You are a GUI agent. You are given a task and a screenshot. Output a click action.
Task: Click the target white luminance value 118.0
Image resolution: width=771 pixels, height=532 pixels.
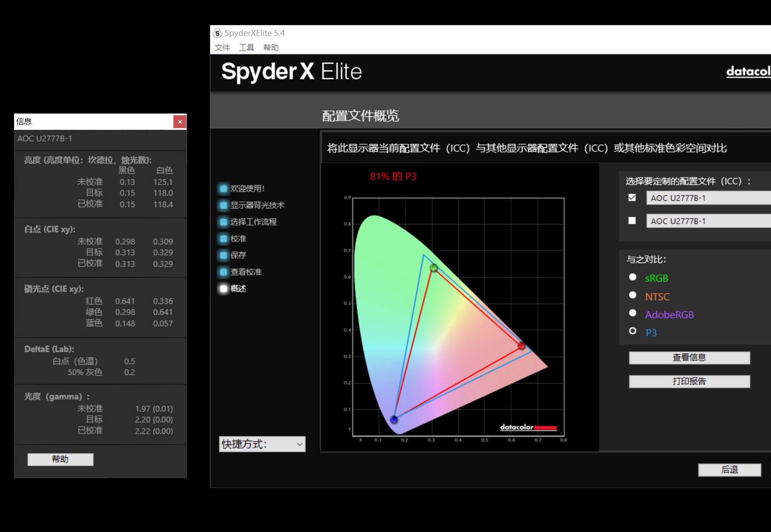163,193
